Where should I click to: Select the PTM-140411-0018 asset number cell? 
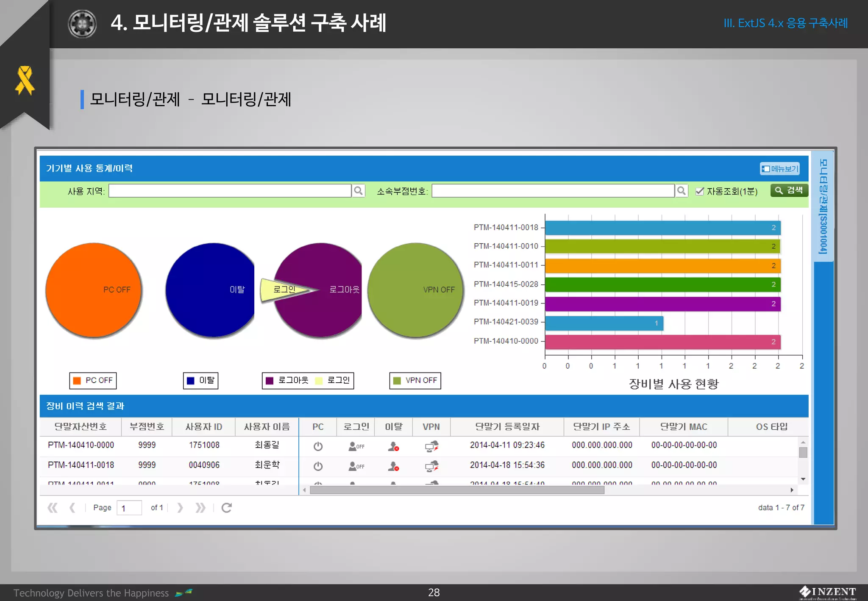coord(81,465)
